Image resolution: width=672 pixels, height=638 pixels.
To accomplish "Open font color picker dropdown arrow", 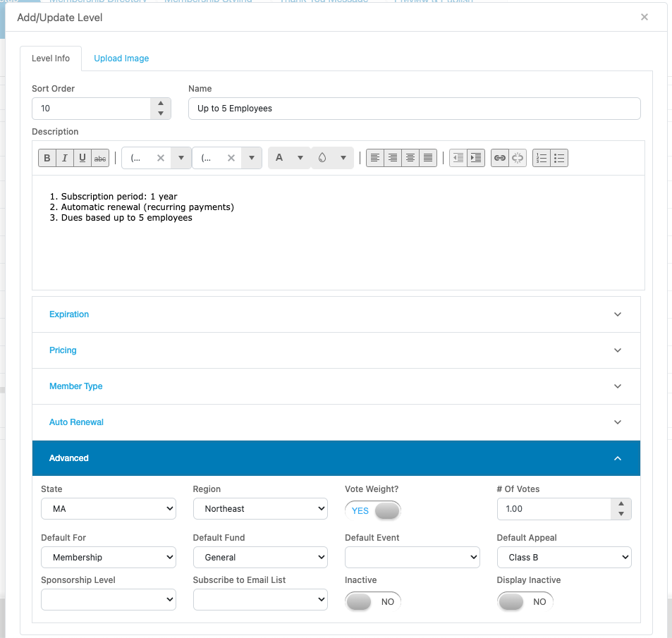I will (300, 158).
